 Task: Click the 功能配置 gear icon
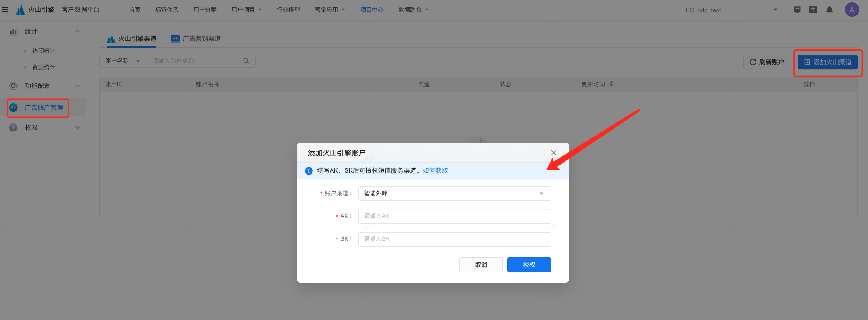point(13,86)
